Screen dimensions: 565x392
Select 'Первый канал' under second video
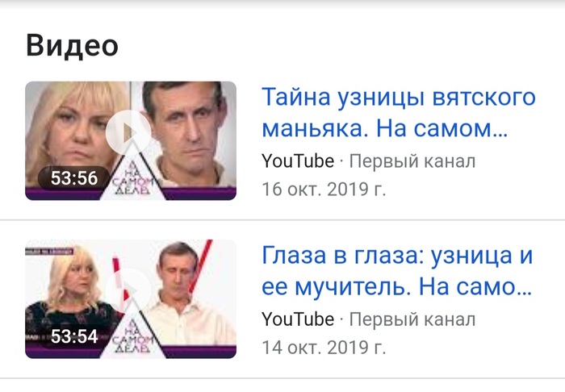pyautogui.click(x=412, y=319)
